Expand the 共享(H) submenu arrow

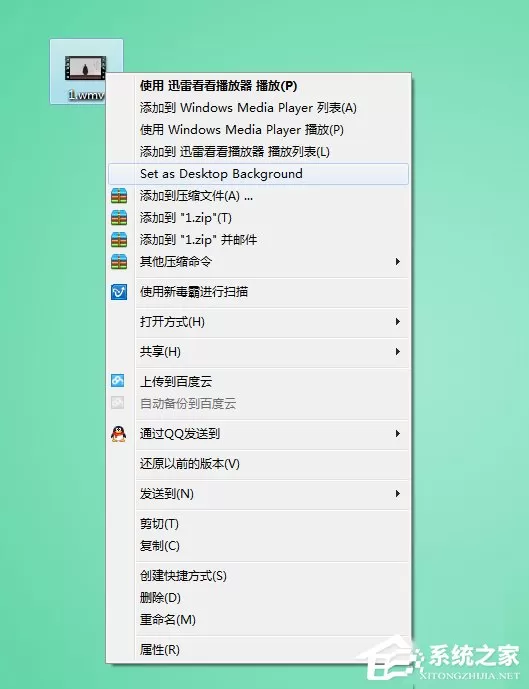point(398,352)
